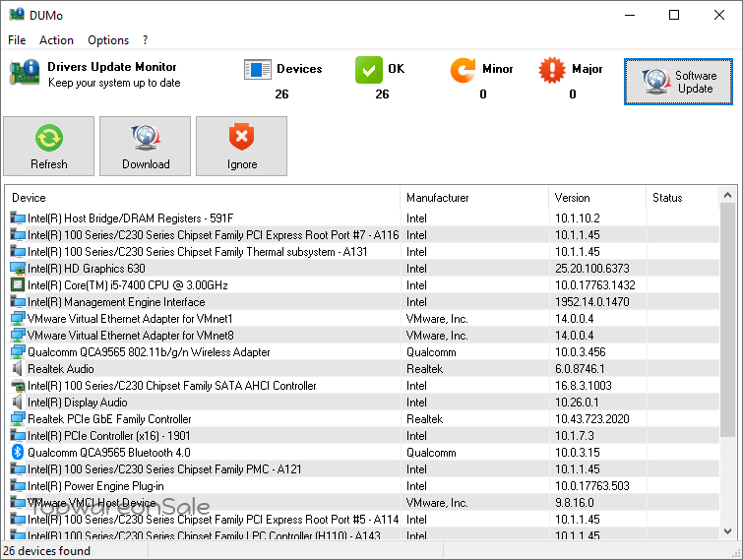Sort by the Manufacturer column header

(474, 198)
